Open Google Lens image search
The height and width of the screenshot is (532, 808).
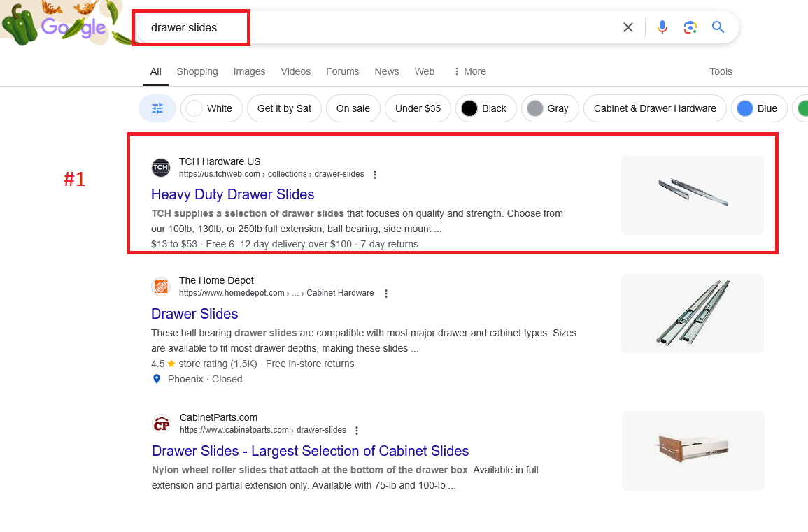(690, 27)
